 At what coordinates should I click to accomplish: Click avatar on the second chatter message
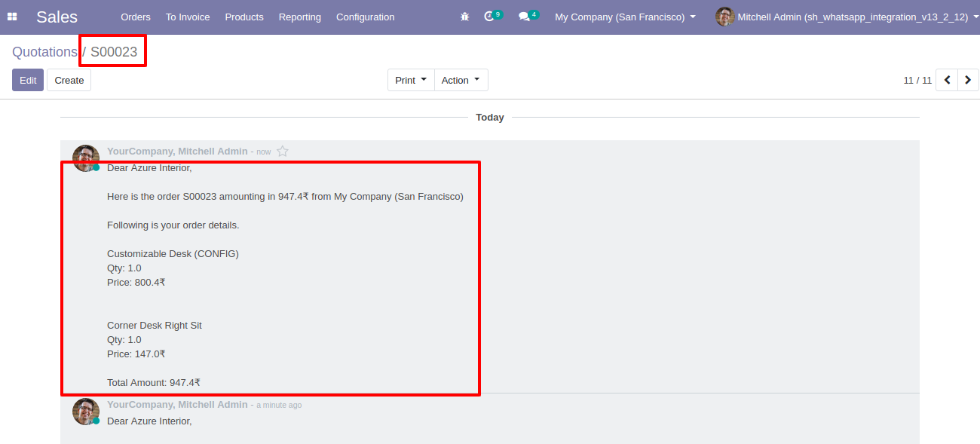(x=86, y=412)
